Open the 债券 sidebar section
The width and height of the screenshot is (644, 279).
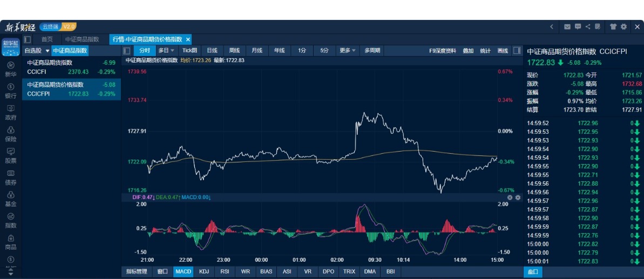click(x=11, y=178)
